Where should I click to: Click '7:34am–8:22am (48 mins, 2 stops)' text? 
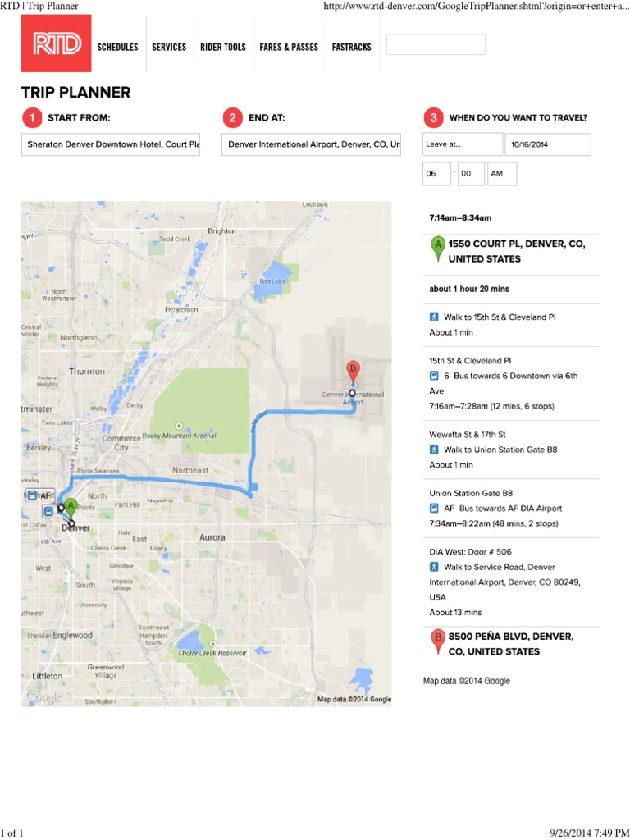tap(493, 523)
